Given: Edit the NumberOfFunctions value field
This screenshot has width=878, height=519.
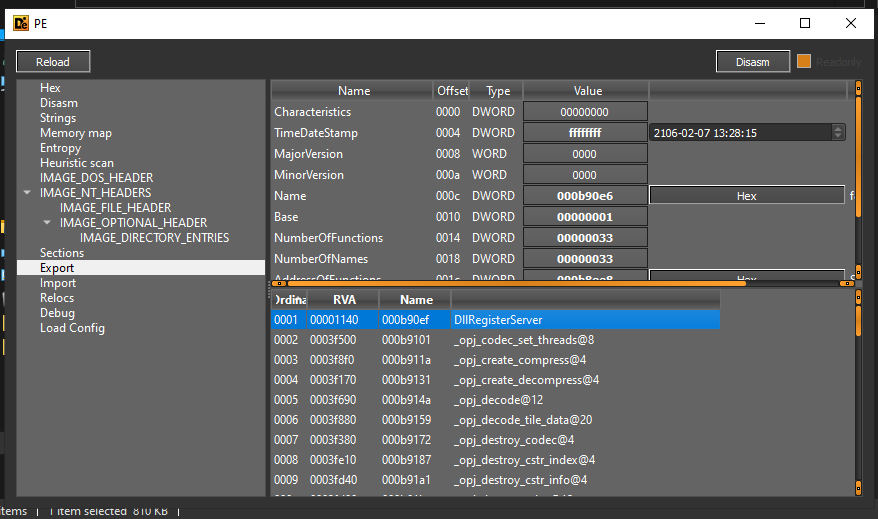Looking at the screenshot, I should [x=585, y=238].
